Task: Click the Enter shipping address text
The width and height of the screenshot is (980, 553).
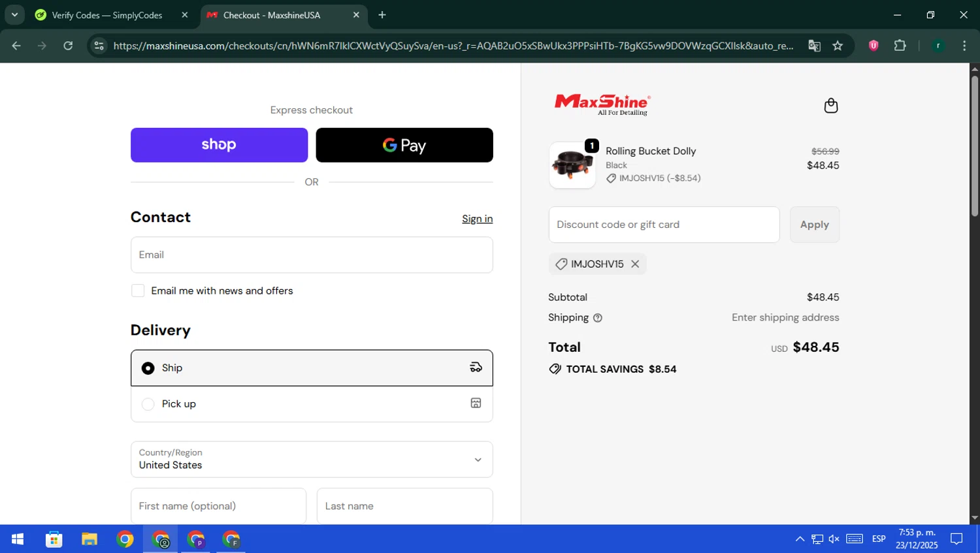Action: click(x=785, y=318)
